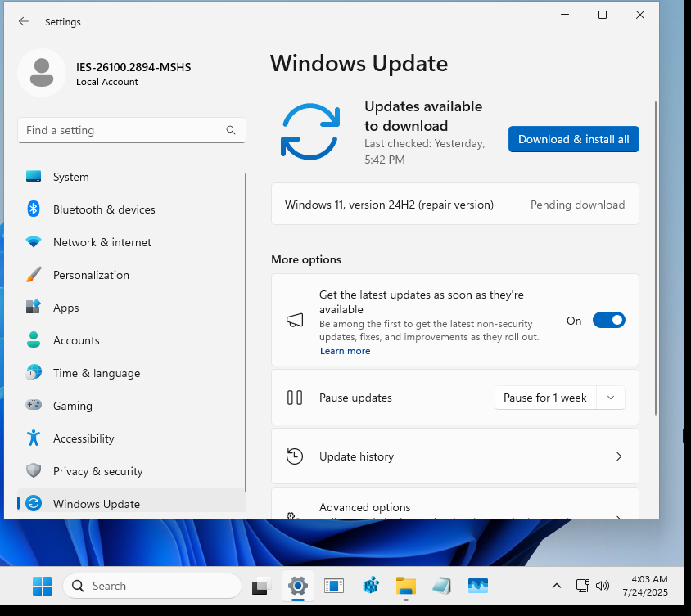691x616 pixels.
Task: Click the megaphone icon for latest updates
Action: 295,320
